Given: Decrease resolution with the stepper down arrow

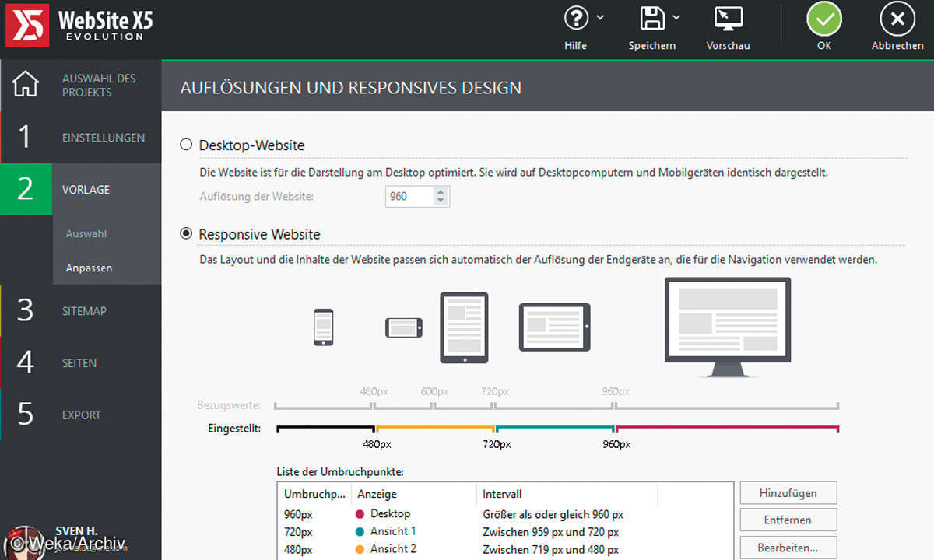Looking at the screenshot, I should (x=441, y=201).
